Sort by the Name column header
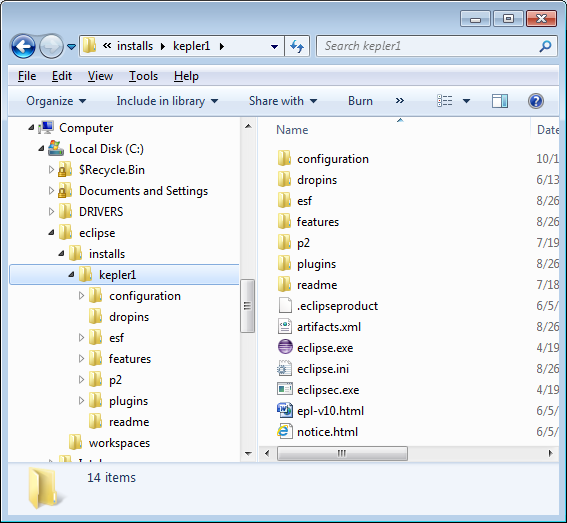 pos(292,130)
